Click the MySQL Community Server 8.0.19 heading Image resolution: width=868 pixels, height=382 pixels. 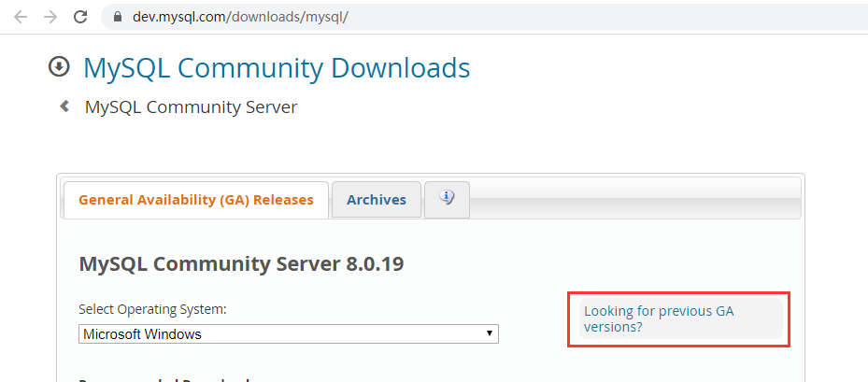coord(241,264)
